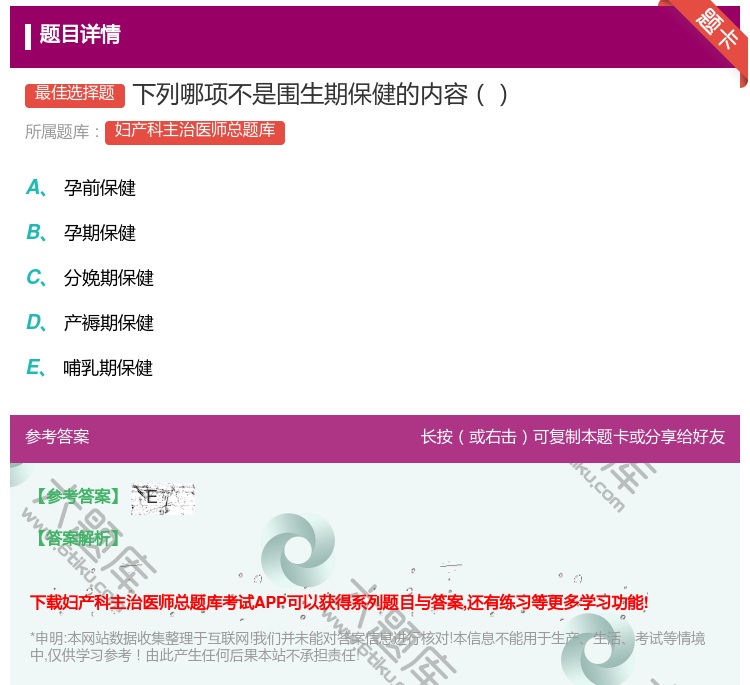Click the question text 下列哪项不是围生期保健的内容
This screenshot has height=685, width=750.
coord(320,94)
